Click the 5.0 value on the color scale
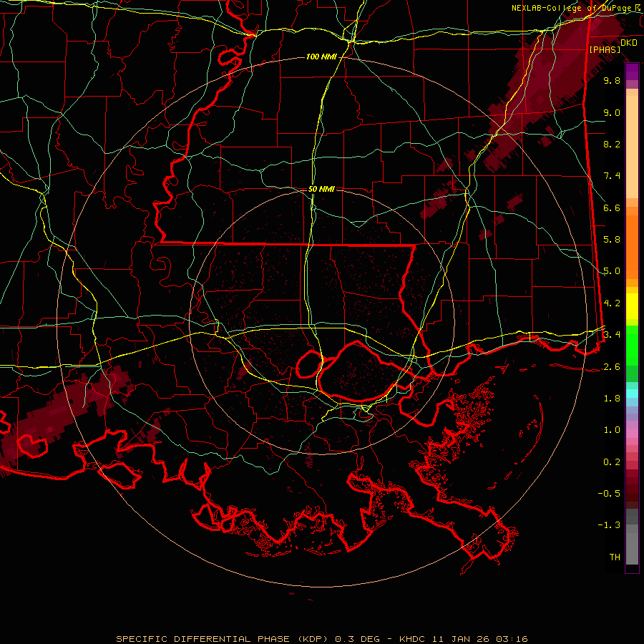This screenshot has height=644, width=644. click(x=612, y=271)
